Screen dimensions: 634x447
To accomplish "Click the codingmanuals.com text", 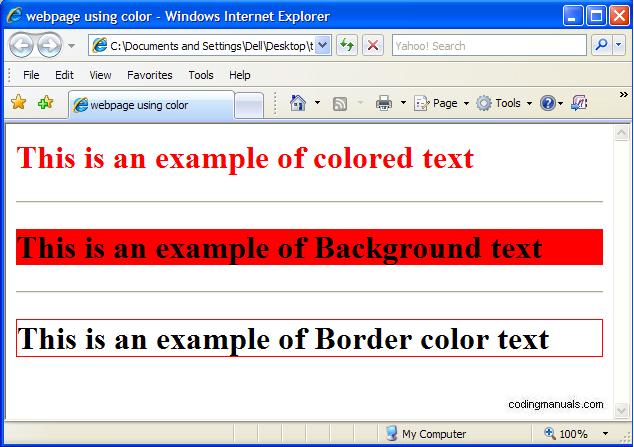I will (556, 404).
